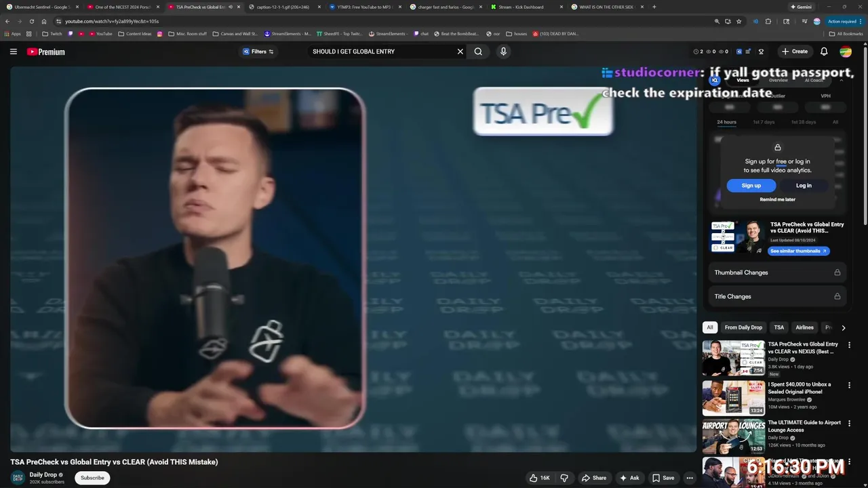Select the 24 hours stats range
868x488 pixels.
(726, 122)
